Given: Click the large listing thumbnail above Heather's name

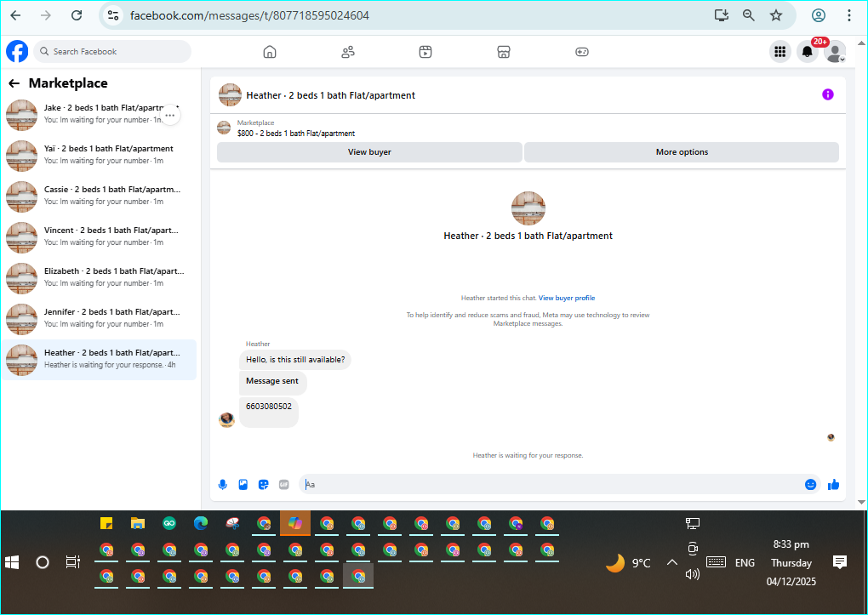Looking at the screenshot, I should point(528,208).
